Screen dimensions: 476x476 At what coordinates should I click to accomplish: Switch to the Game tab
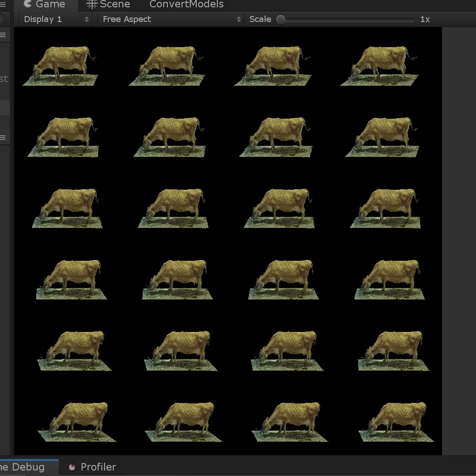(x=46, y=4)
